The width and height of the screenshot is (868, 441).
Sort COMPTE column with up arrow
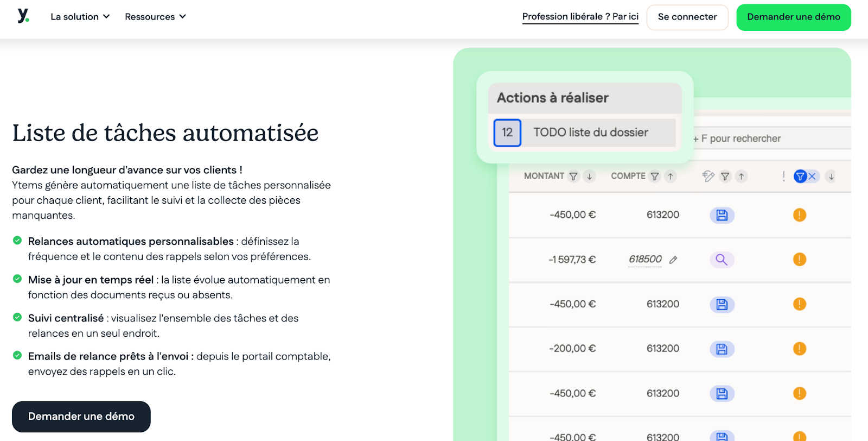tap(671, 177)
